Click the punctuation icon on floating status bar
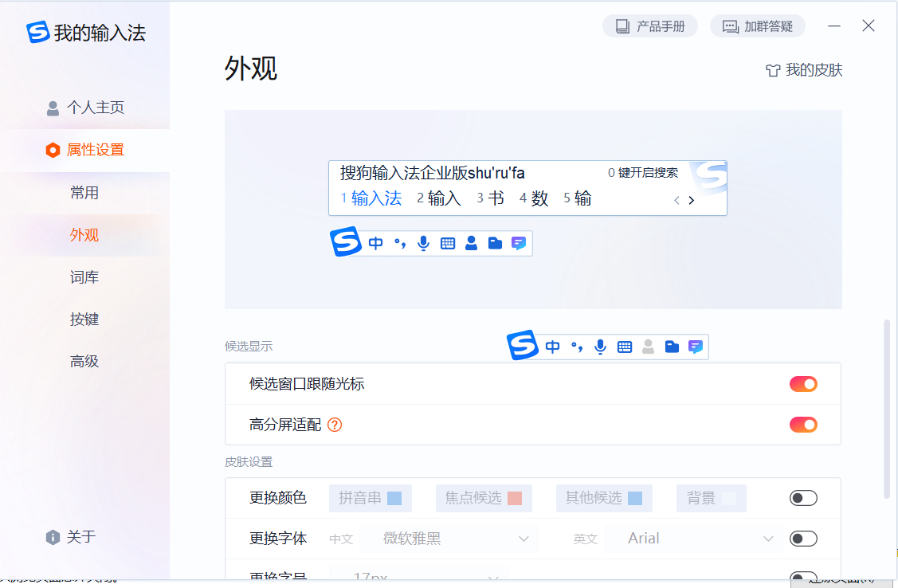Image resolution: width=898 pixels, height=588 pixels. (x=577, y=347)
